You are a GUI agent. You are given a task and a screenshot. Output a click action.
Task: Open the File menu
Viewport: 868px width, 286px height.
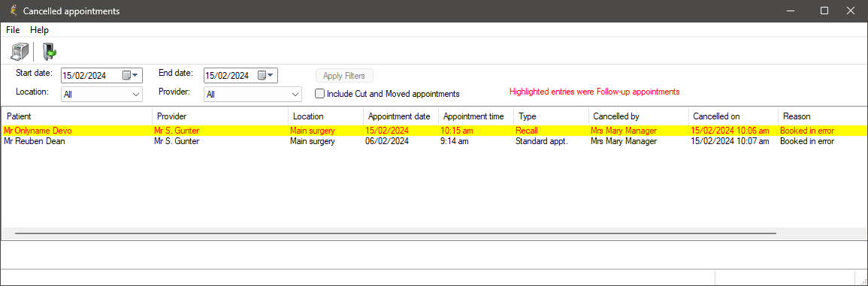13,30
